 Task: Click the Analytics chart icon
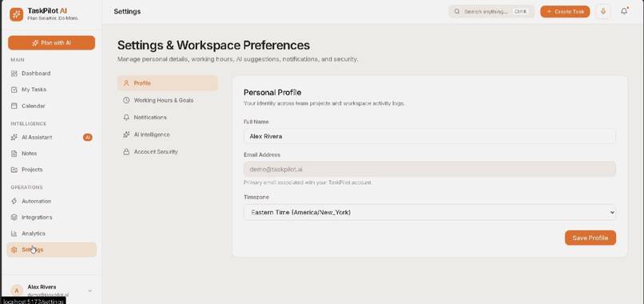14,234
